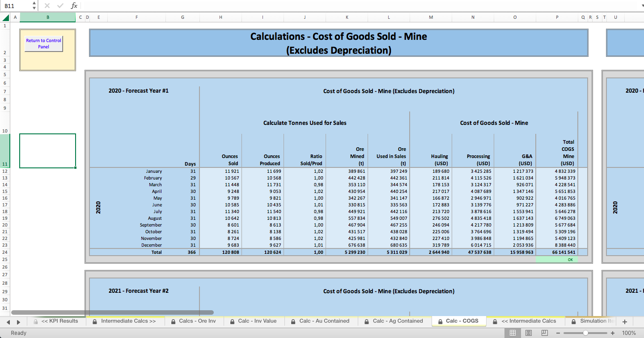
Task: Click the 2020 - Forecast Year #1 heading
Action: 139,90
